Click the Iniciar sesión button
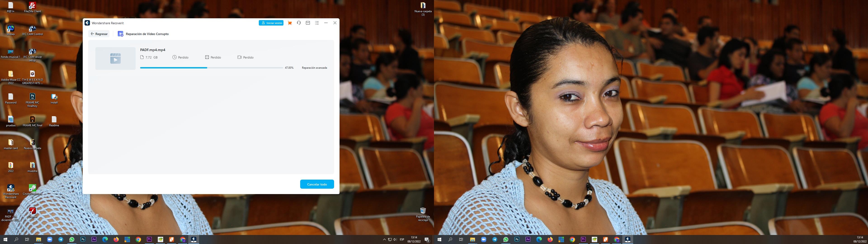Screen dimensions: 868x244 (x=271, y=23)
